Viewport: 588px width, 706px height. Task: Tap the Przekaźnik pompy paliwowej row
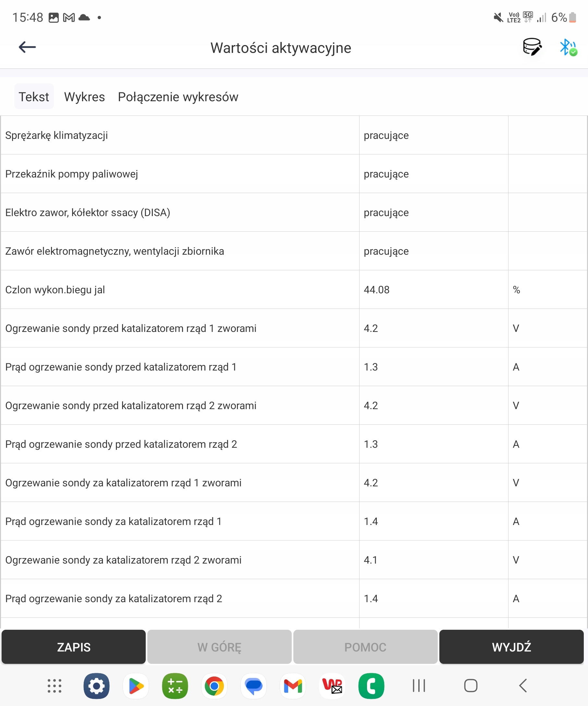(x=179, y=174)
